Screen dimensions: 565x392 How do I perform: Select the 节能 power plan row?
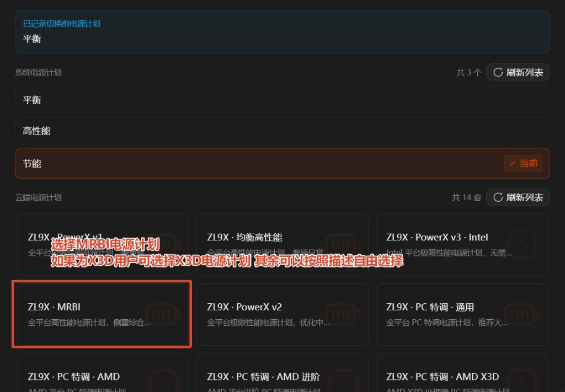(282, 163)
